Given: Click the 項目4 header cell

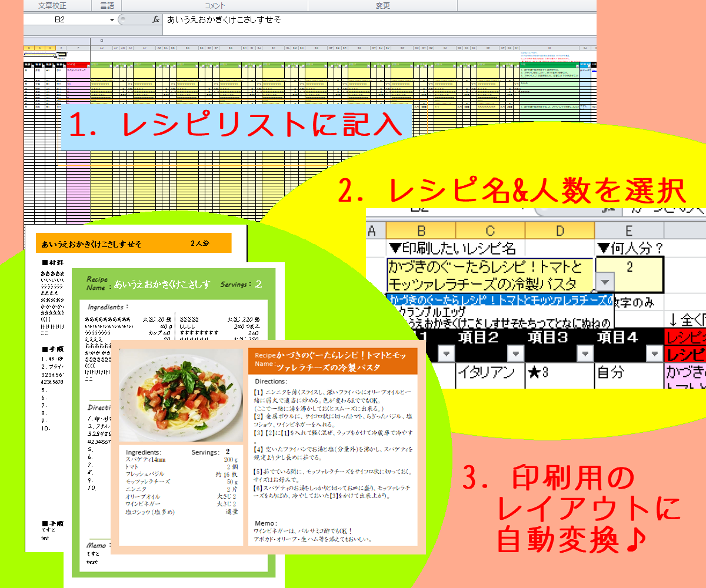Looking at the screenshot, I should (629, 345).
